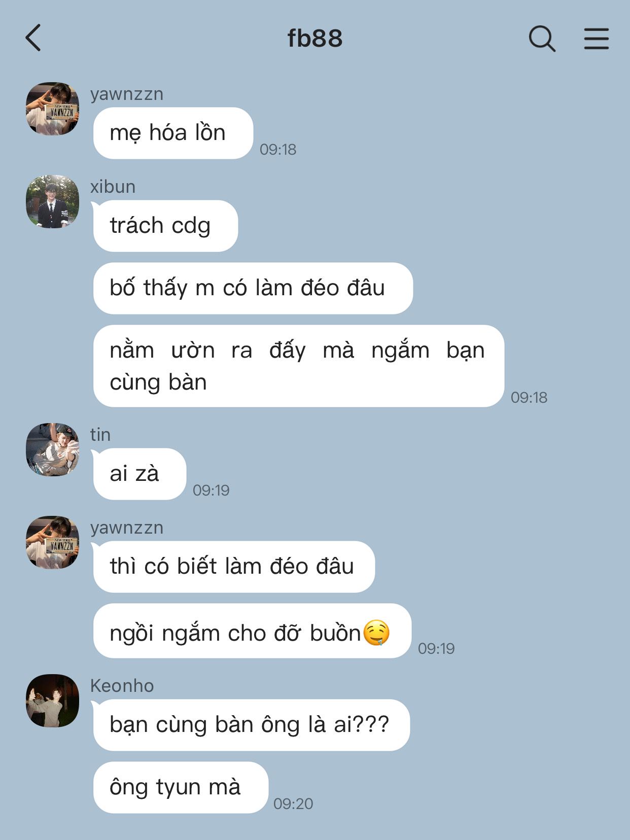The height and width of the screenshot is (840, 630).
Task: Select "nằm ườn ra đấy" message bubble
Action: coord(299,366)
